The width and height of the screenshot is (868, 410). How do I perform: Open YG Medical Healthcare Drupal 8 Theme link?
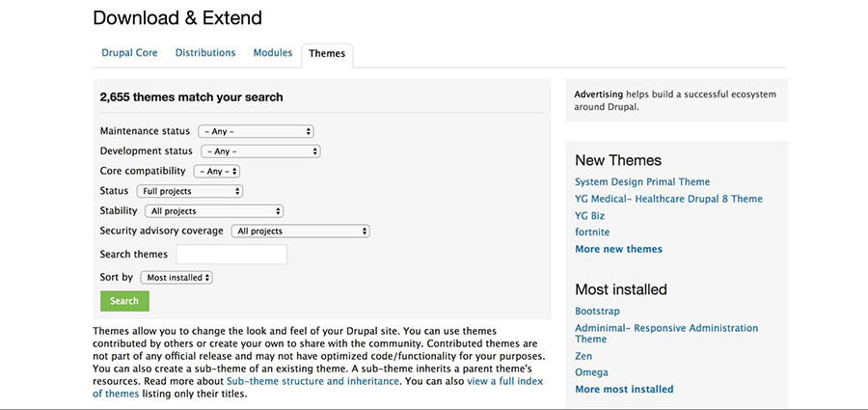(x=668, y=199)
